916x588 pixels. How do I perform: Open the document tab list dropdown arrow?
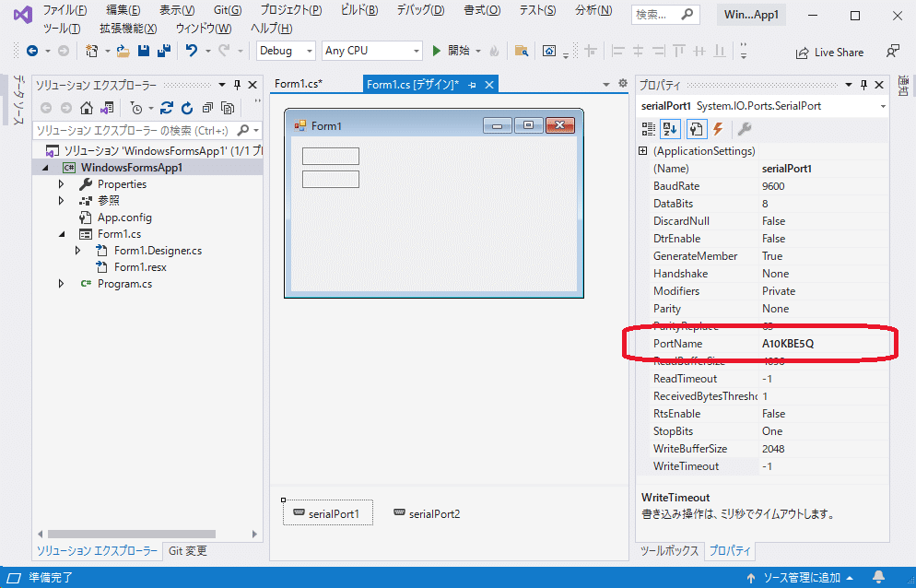click(x=605, y=85)
